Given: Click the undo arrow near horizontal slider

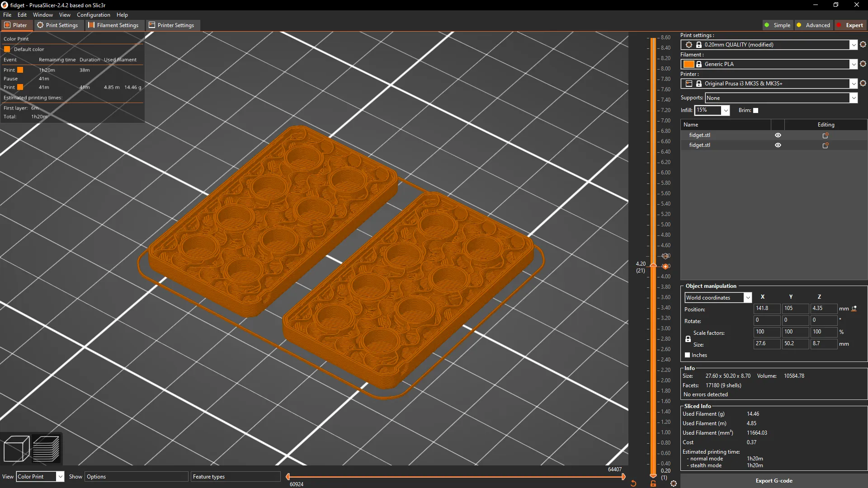Looking at the screenshot, I should tap(633, 483).
